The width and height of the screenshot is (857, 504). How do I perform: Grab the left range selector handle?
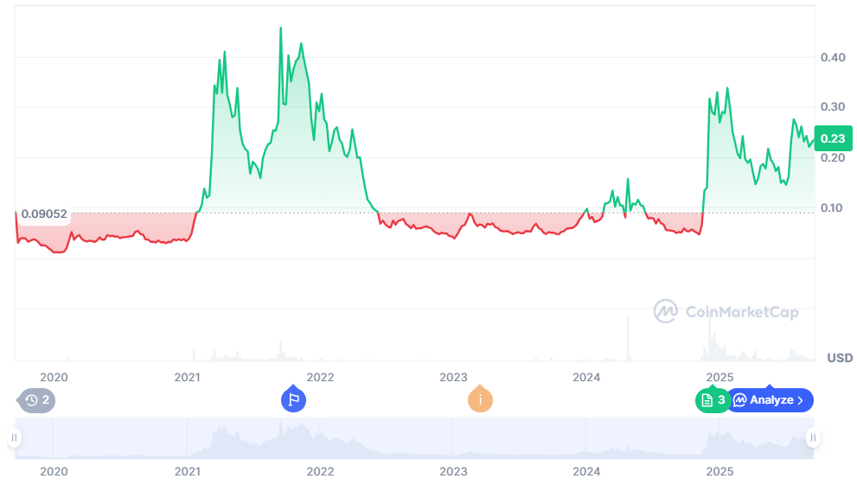(x=14, y=438)
